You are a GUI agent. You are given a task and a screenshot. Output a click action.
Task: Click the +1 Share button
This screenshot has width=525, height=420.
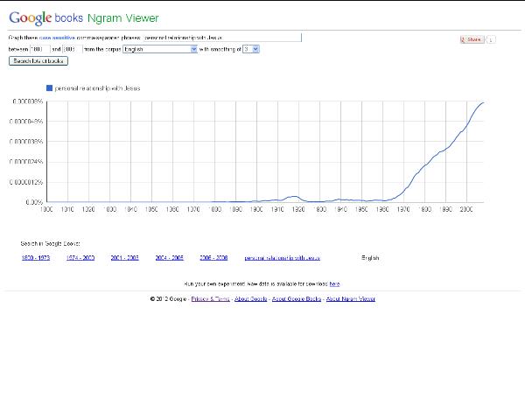pyautogui.click(x=472, y=39)
